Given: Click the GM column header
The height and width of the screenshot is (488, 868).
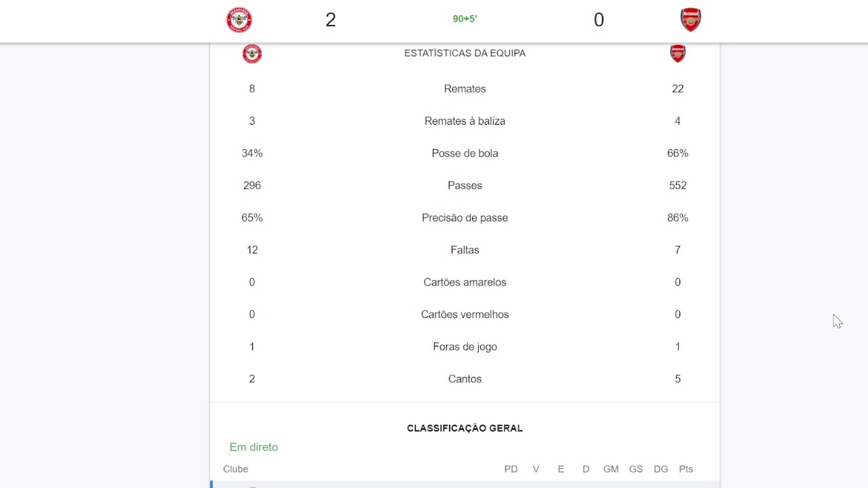Looking at the screenshot, I should 611,469.
